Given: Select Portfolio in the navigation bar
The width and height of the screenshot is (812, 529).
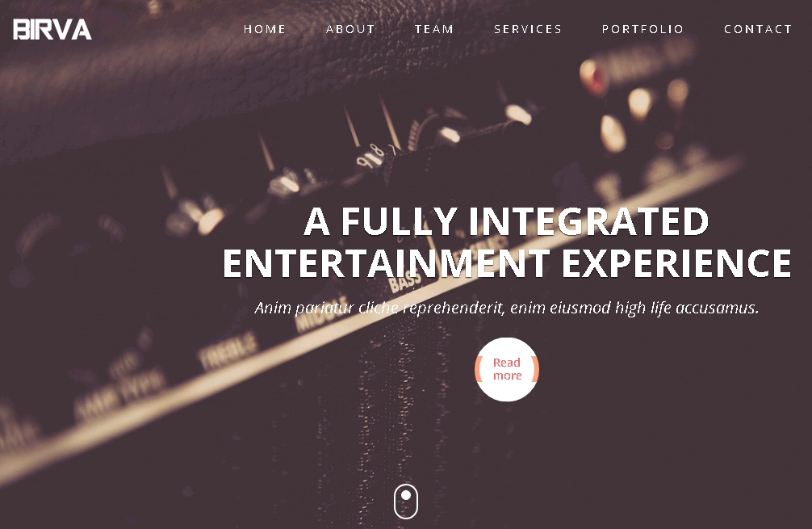Looking at the screenshot, I should coord(642,29).
